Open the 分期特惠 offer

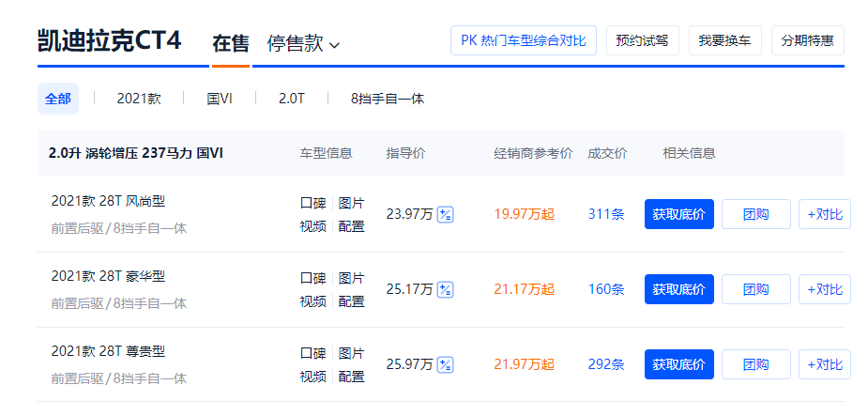[x=808, y=40]
